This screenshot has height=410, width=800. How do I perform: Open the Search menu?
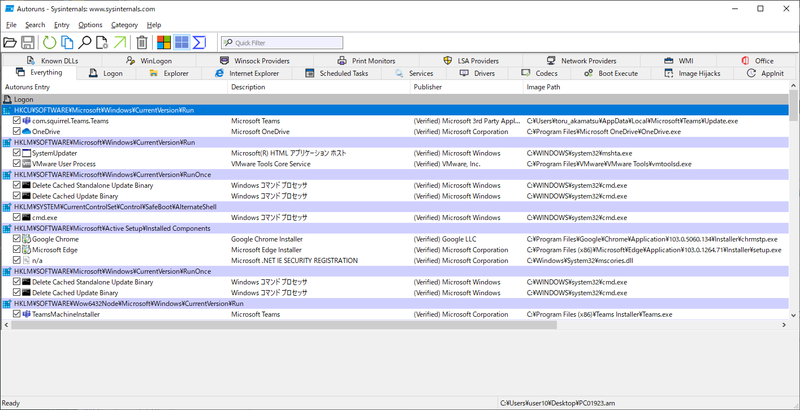click(35, 24)
